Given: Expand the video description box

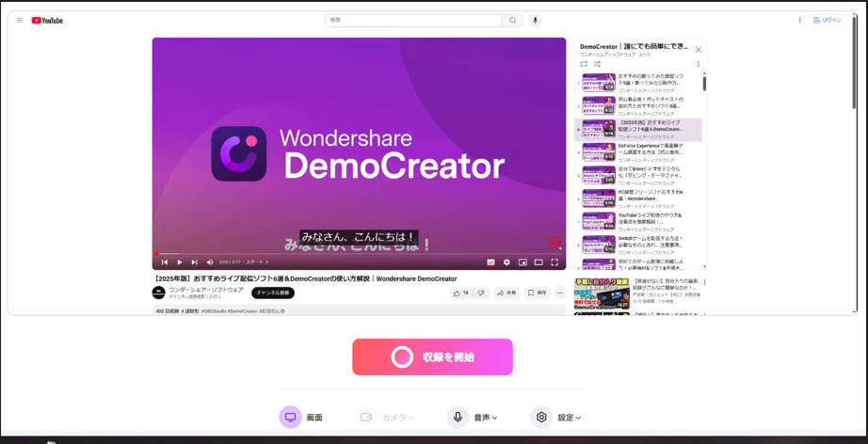Looking at the screenshot, I should point(359,310).
